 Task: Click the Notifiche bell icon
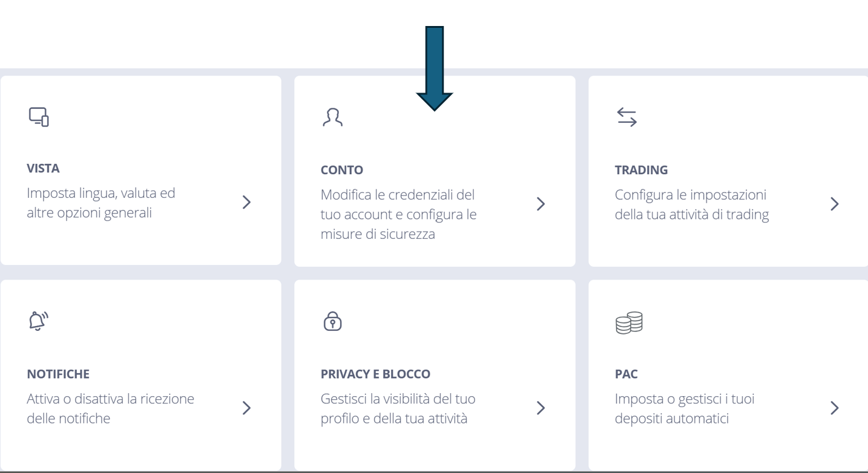click(x=38, y=321)
